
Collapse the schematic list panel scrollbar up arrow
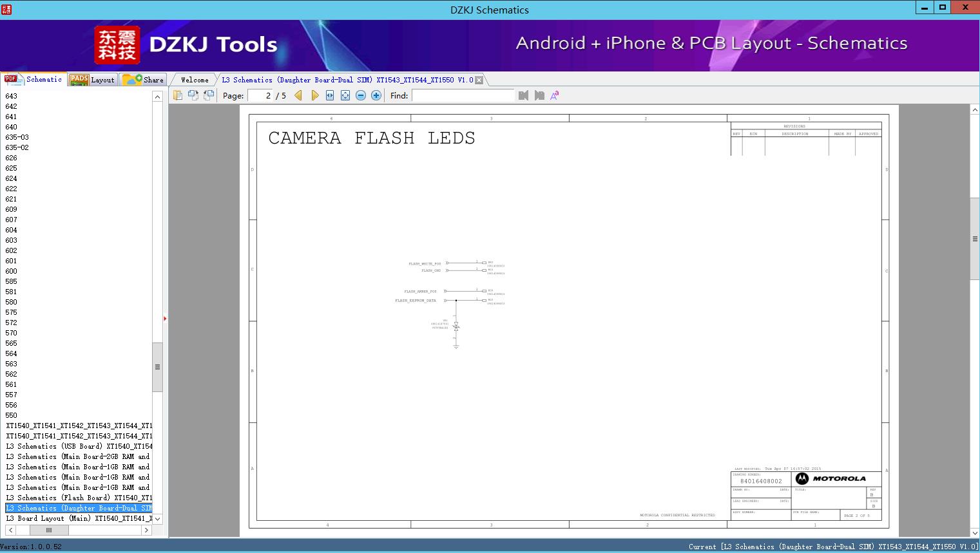click(157, 95)
